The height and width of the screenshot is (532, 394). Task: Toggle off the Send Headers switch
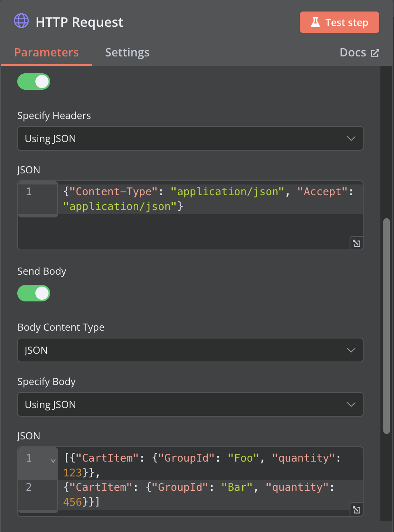[34, 82]
